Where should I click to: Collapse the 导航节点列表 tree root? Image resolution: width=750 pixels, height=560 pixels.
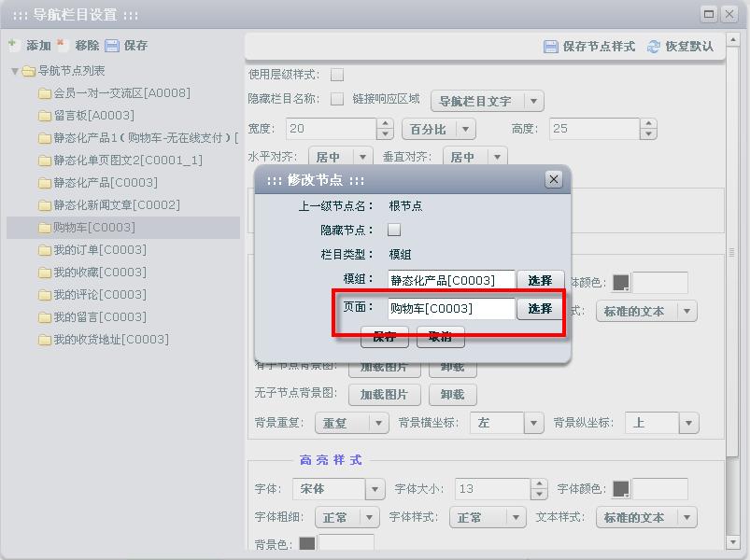point(15,71)
